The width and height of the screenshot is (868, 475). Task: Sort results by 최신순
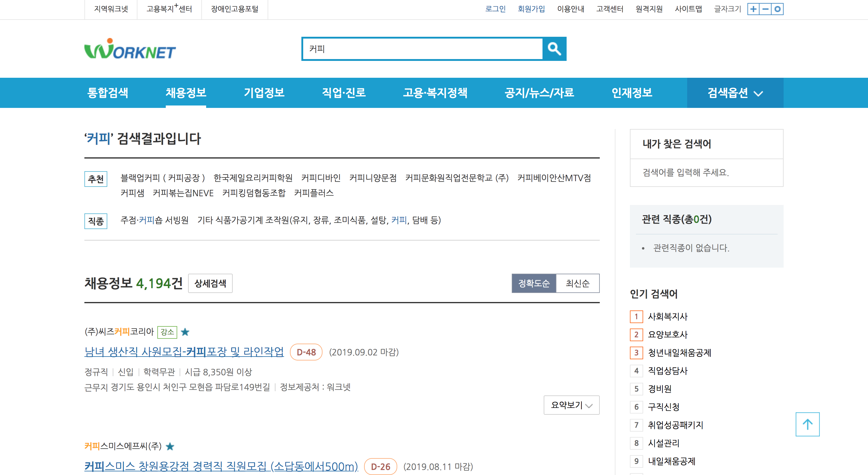point(577,283)
